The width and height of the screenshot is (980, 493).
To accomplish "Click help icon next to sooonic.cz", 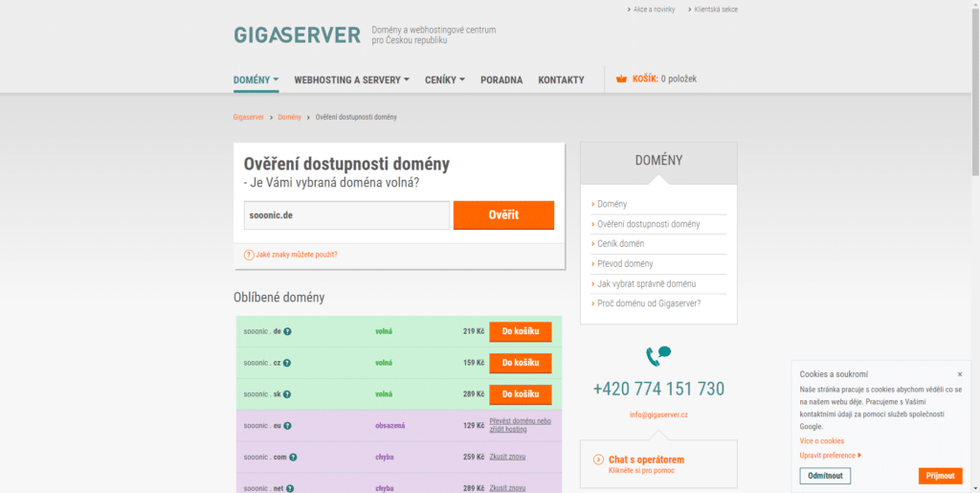I will [x=287, y=364].
